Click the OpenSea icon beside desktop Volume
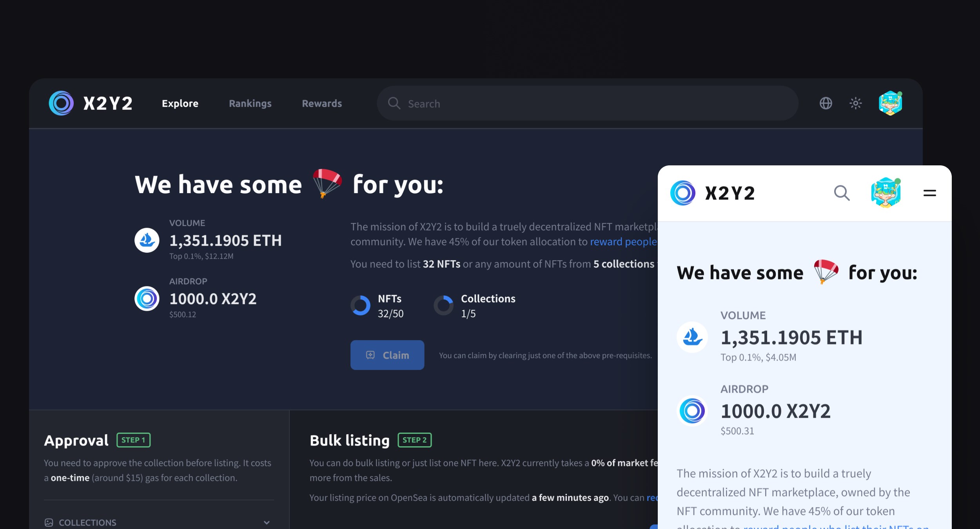Image resolution: width=980 pixels, height=529 pixels. (x=147, y=240)
